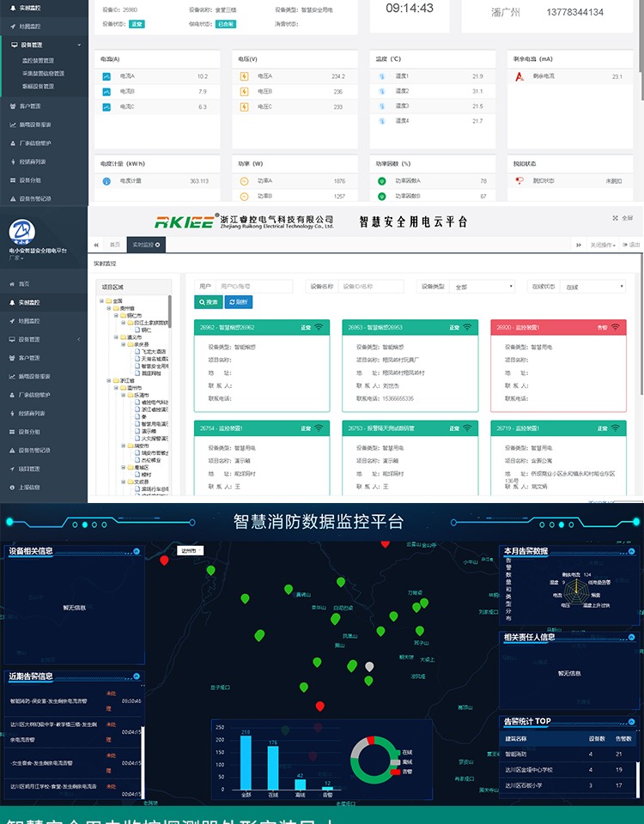644x824 pixels.
Task: Collapse the 告警统计 TOP dashboard panel
Action: click(x=631, y=722)
